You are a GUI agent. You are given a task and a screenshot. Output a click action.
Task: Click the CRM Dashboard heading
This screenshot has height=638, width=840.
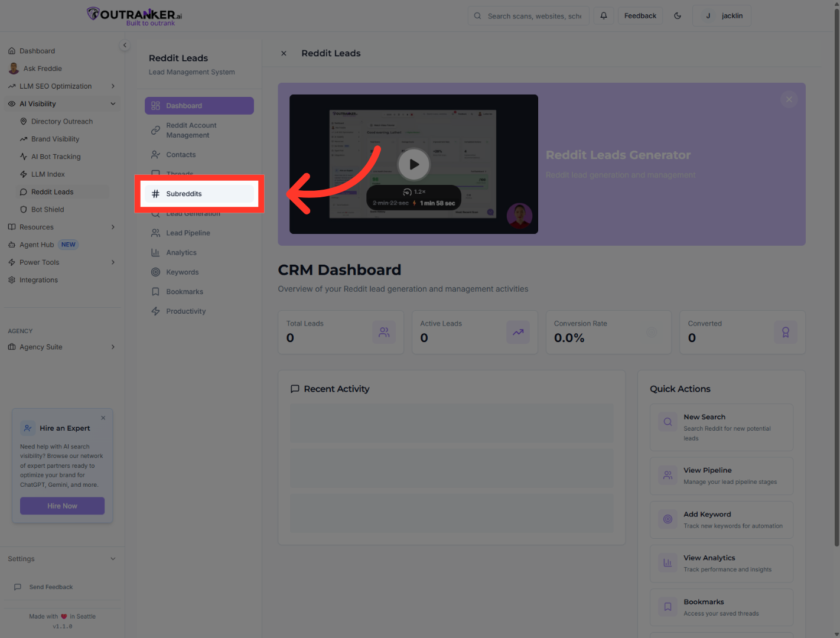pos(340,270)
